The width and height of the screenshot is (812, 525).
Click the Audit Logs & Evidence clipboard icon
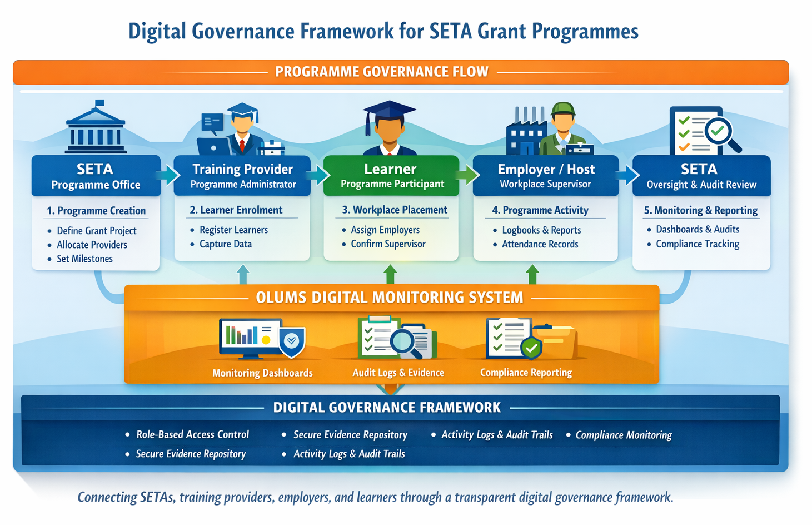[397, 338]
